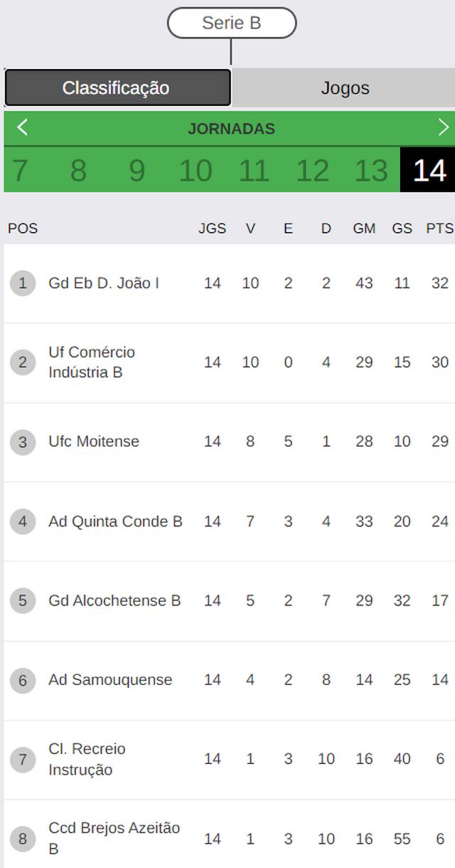Open team Ufc Moitense
The image size is (455, 868).
94,441
